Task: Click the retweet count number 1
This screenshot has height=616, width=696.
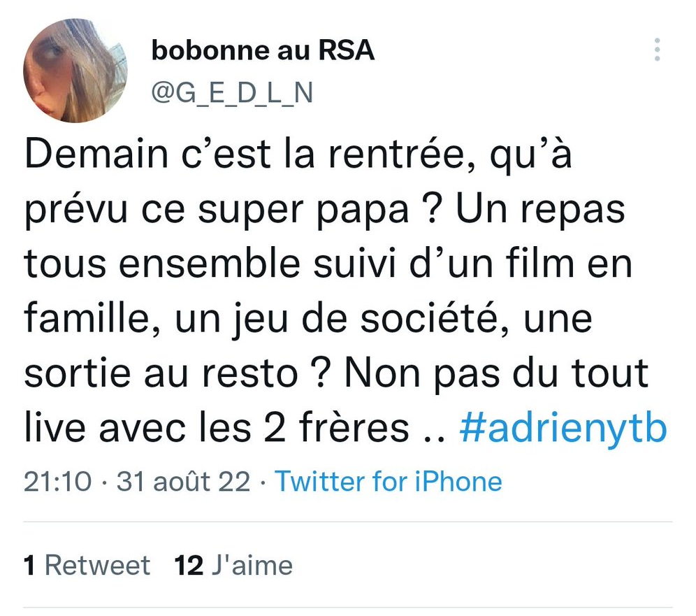Action: coord(29,565)
